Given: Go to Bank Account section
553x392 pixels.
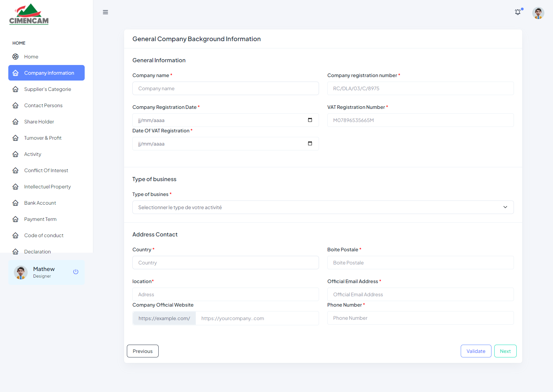Looking at the screenshot, I should click(x=40, y=203).
